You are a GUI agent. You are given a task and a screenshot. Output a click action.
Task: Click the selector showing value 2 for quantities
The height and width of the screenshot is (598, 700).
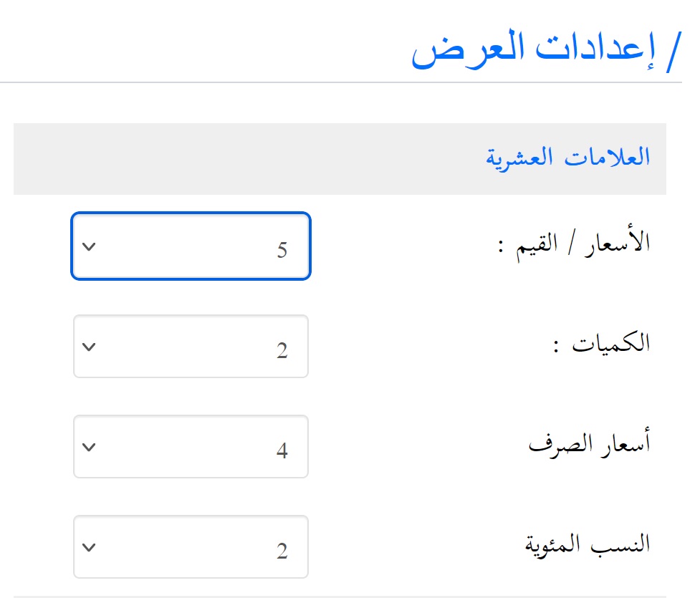(190, 347)
